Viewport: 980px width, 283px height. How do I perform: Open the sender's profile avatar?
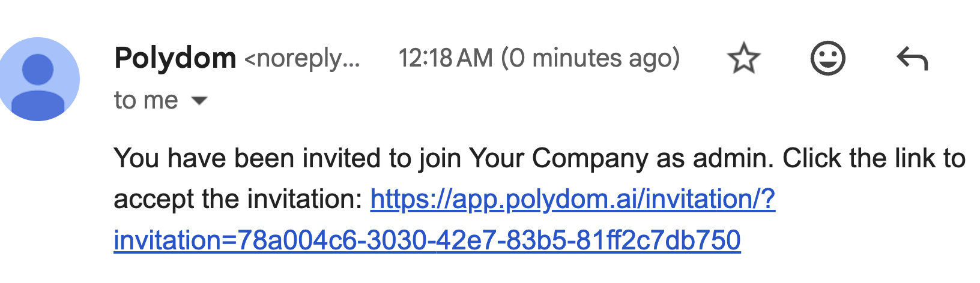point(39,79)
